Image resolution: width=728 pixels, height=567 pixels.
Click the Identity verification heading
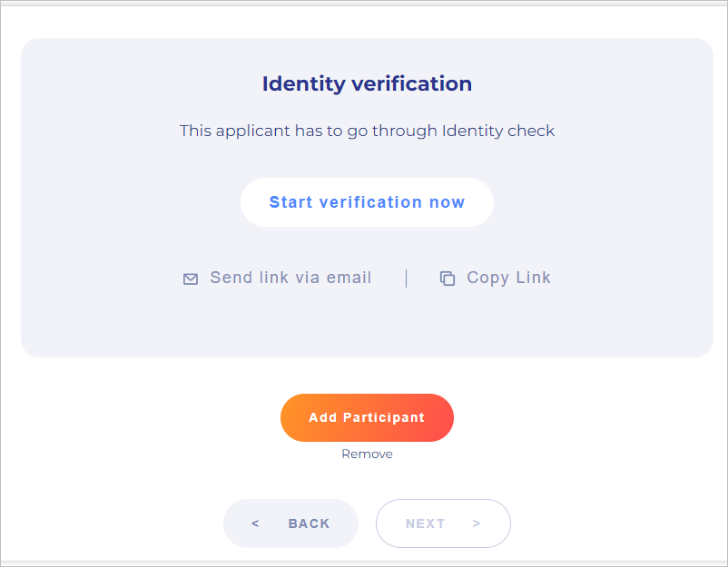(367, 84)
